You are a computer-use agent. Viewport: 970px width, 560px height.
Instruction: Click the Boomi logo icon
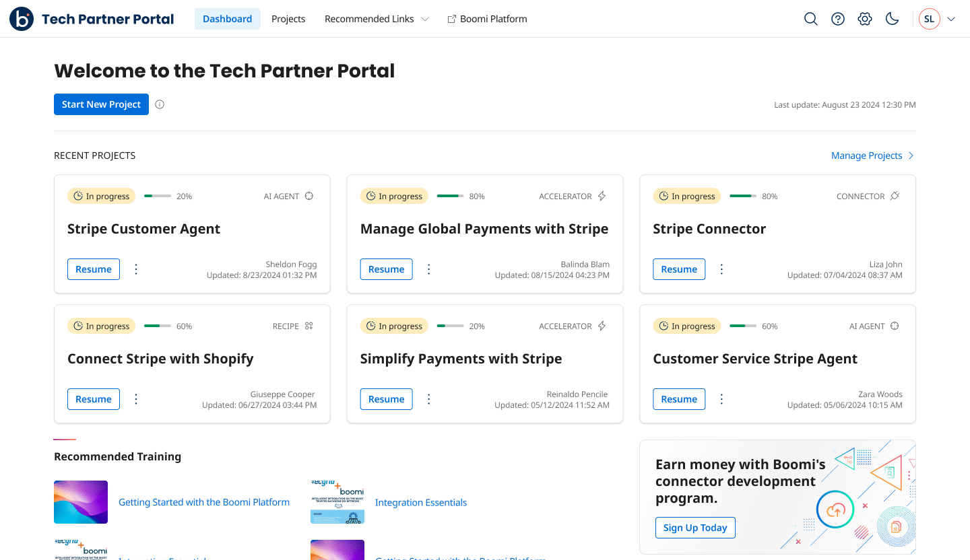[22, 19]
